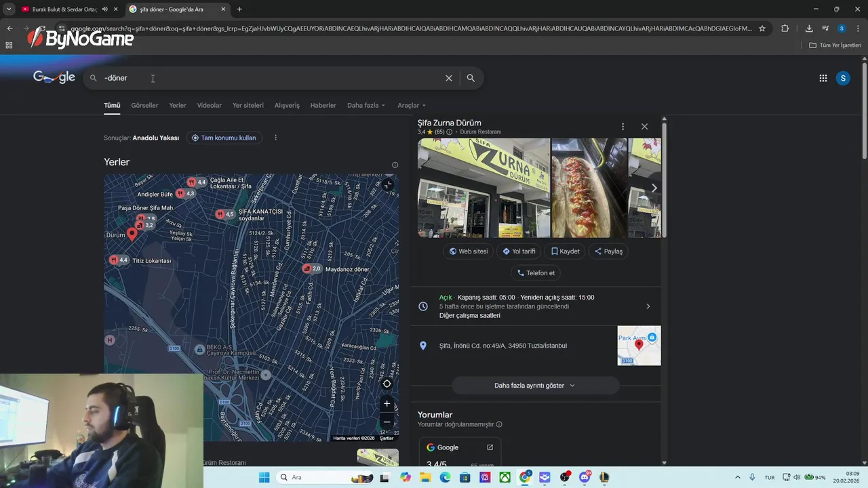Screen dimensions: 868x488
Task: Switch to Yer siteleri tab
Action: click(248, 106)
